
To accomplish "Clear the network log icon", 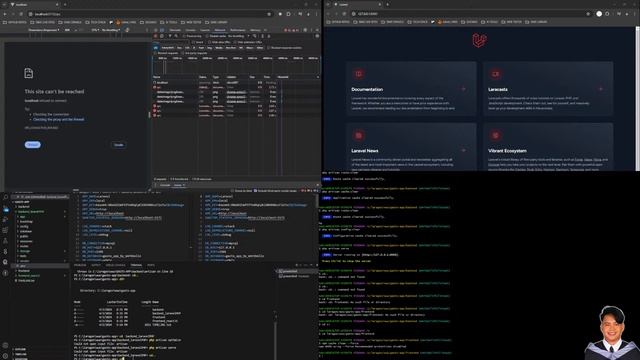I will (162, 36).
